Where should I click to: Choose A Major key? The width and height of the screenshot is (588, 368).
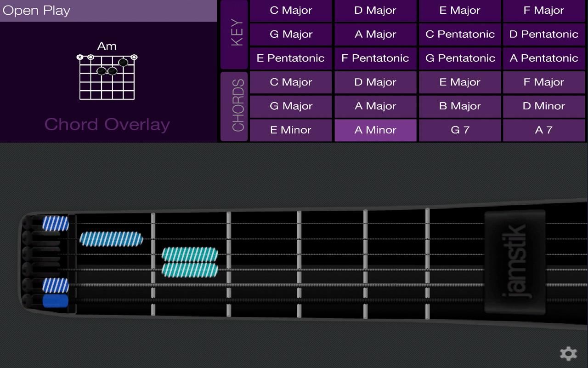coord(375,34)
